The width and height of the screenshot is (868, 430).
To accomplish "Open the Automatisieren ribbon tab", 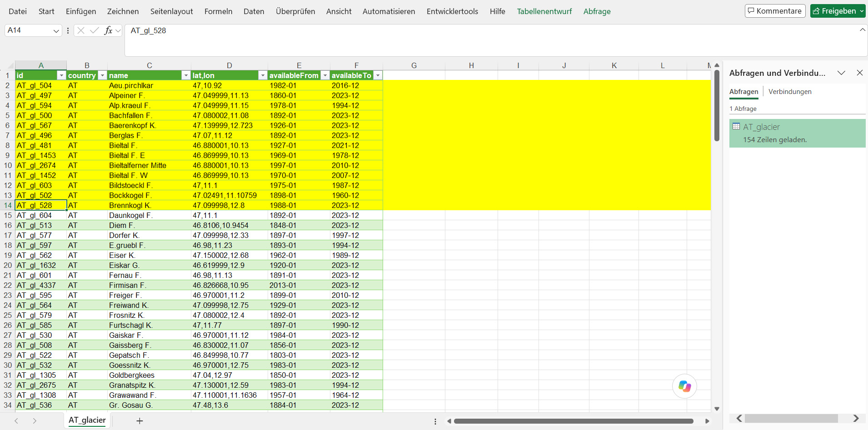I will pos(389,11).
